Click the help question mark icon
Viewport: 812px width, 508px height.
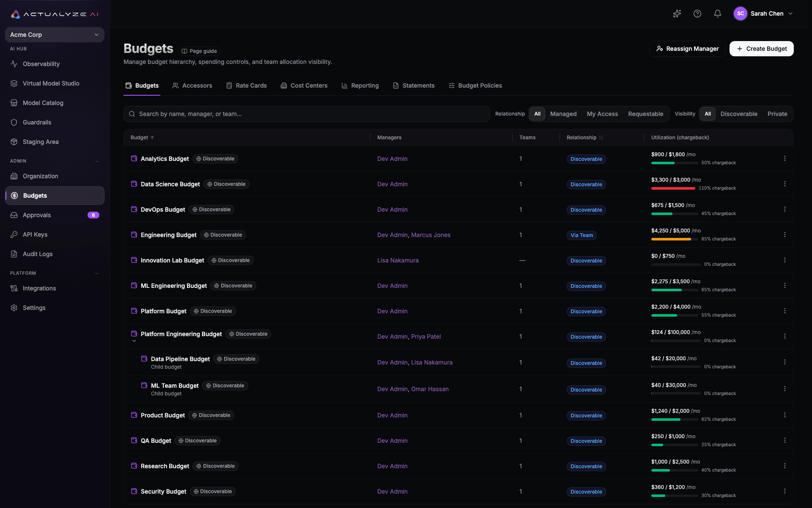(697, 14)
